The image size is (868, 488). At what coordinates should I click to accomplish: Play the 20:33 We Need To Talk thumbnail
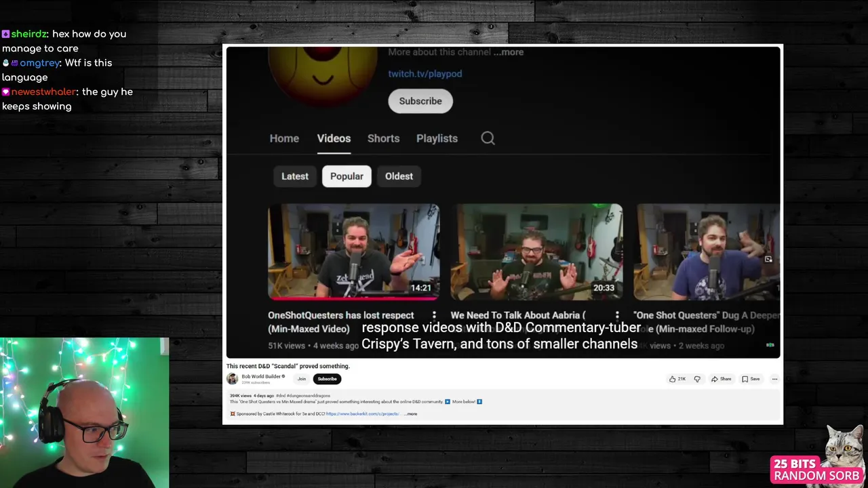click(536, 252)
